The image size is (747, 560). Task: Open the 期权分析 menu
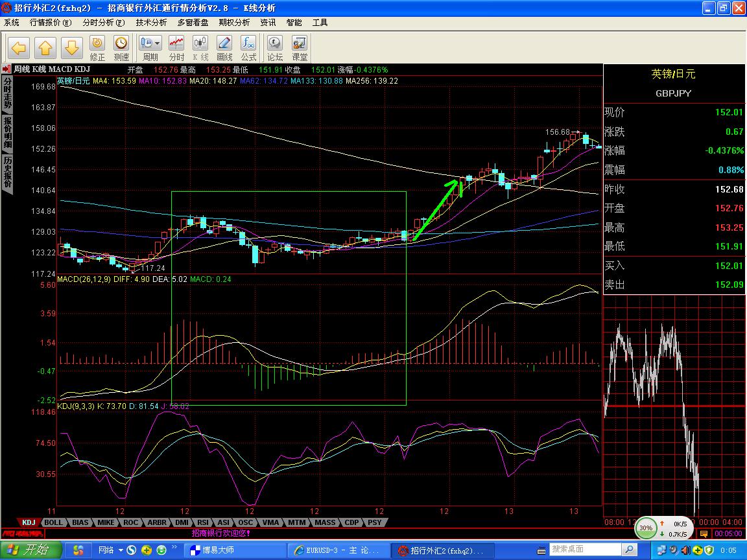234,22
